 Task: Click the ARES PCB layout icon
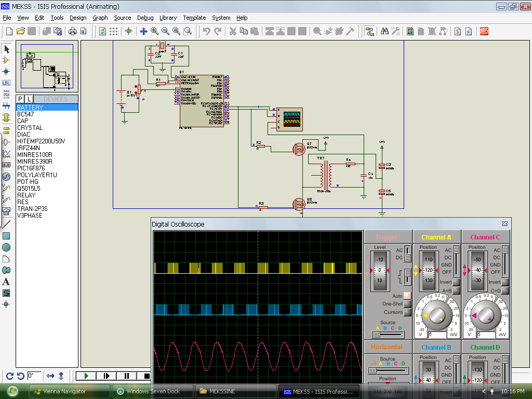[x=484, y=31]
